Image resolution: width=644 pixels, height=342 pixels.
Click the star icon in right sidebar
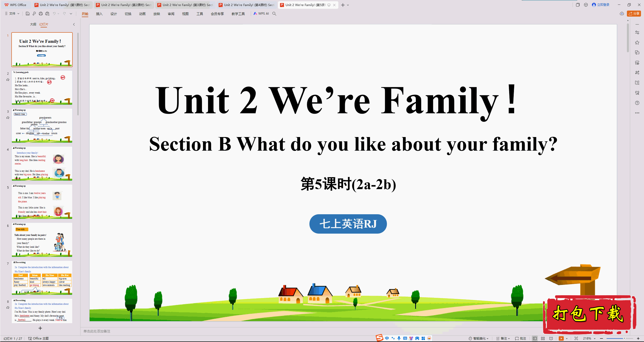point(637,42)
